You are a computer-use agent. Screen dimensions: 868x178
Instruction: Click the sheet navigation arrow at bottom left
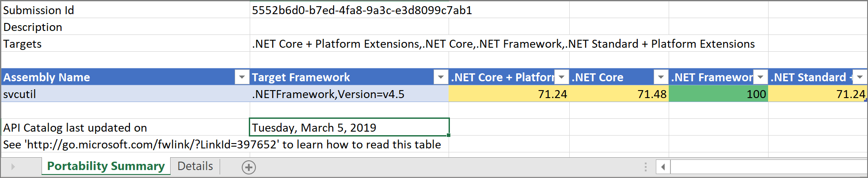click(13, 167)
